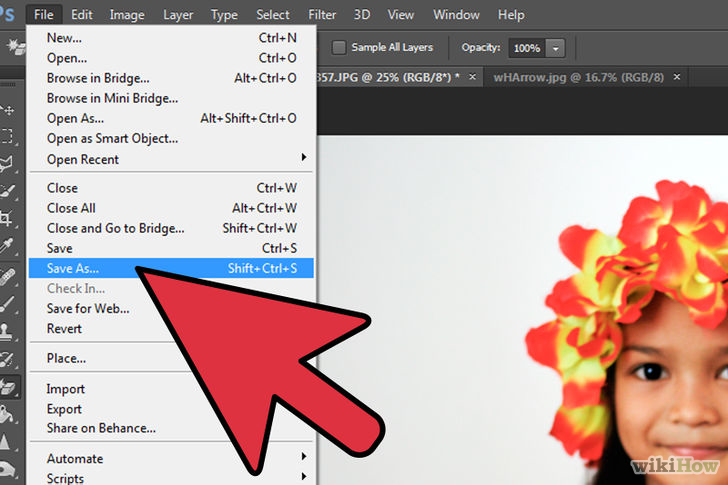Click the Opacity 100% value field
The width and height of the screenshot is (728, 485).
tap(527, 48)
